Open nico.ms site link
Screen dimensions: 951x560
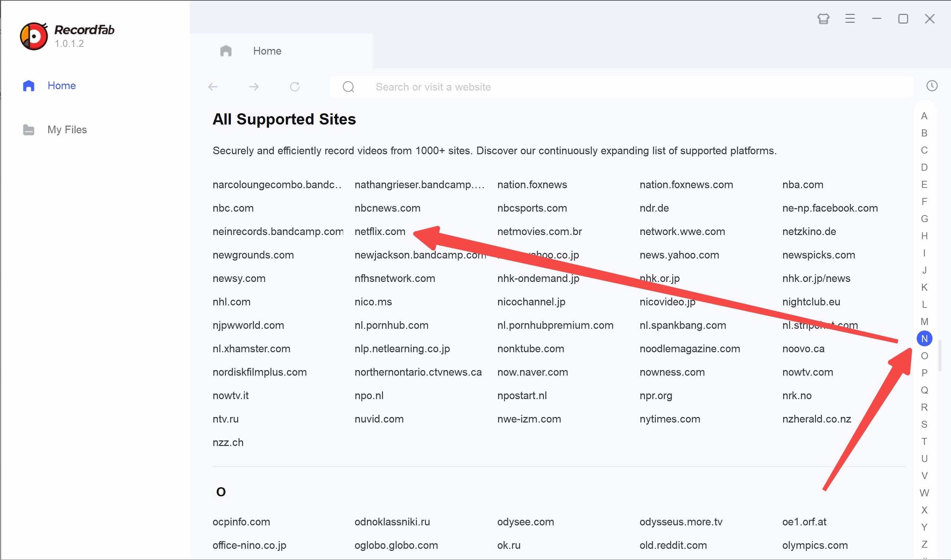click(x=373, y=302)
